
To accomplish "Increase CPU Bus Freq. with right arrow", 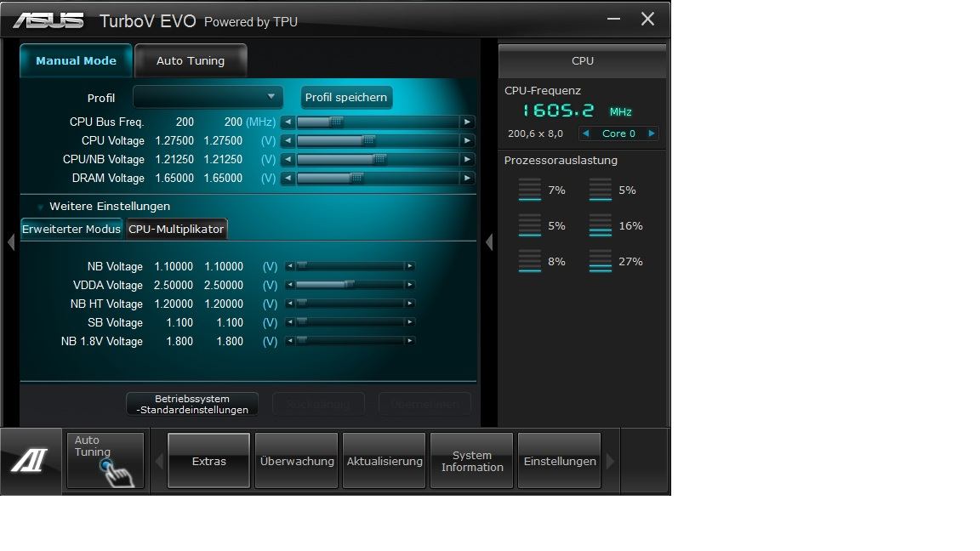I will click(x=467, y=122).
